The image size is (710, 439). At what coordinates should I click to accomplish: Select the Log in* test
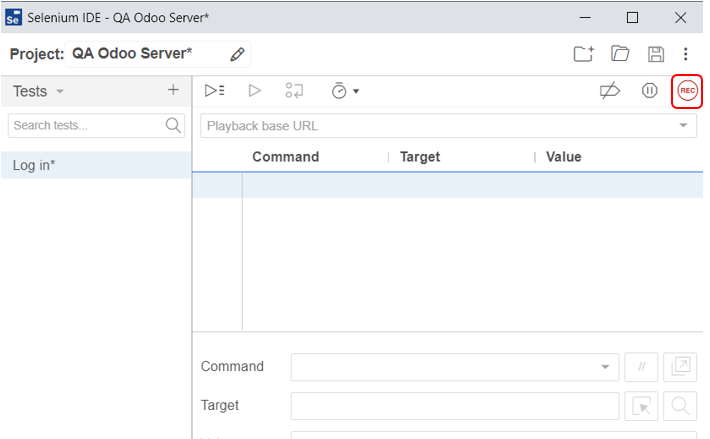coord(96,165)
